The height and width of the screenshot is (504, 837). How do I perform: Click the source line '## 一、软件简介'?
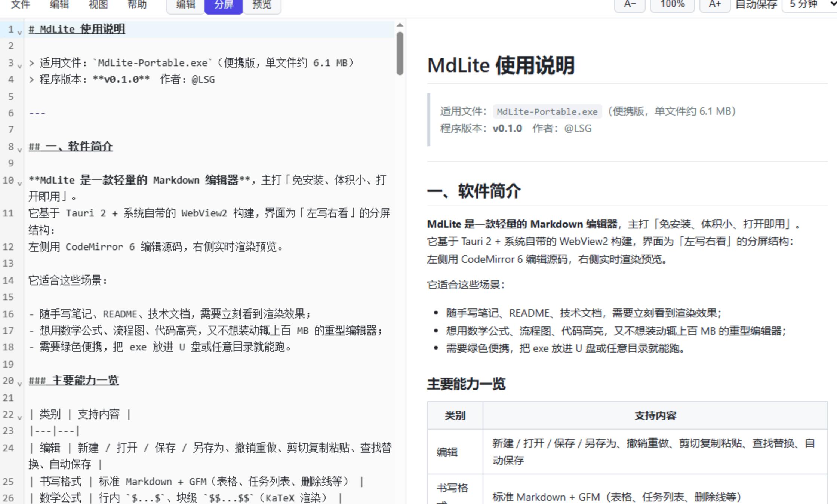point(71,147)
